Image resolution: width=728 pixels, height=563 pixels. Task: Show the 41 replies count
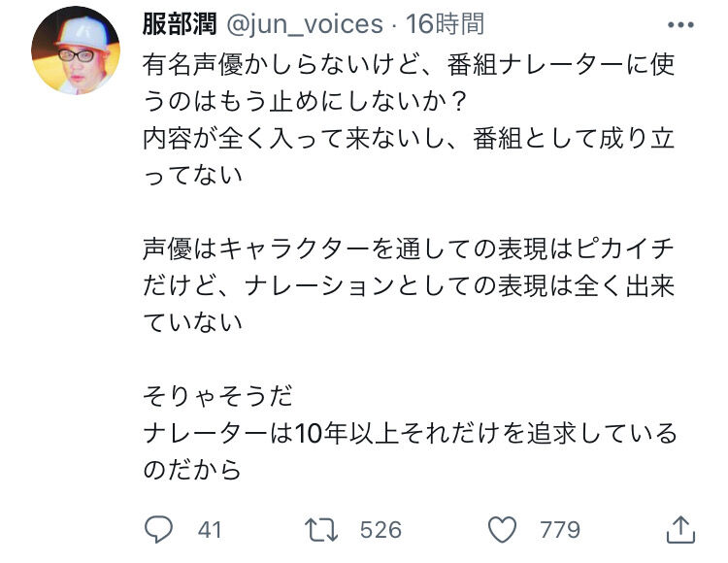tap(210, 530)
